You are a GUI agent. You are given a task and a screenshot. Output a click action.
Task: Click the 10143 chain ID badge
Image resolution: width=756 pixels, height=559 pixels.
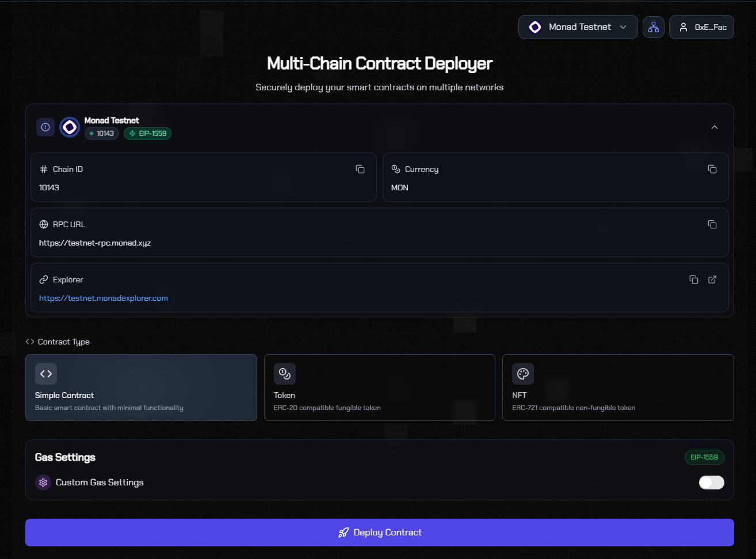(x=102, y=133)
